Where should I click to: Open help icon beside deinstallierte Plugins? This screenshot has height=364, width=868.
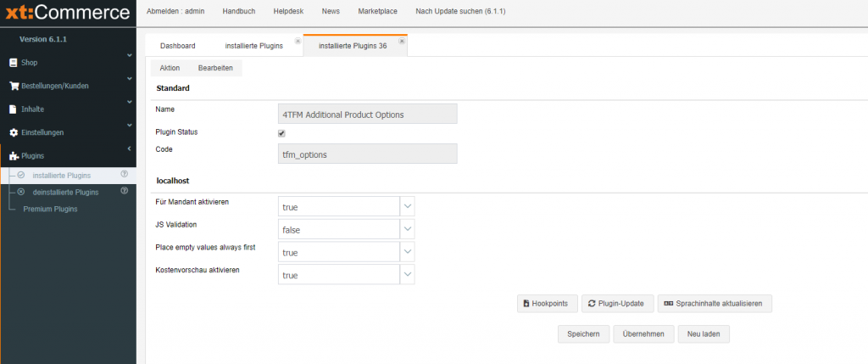tap(124, 191)
